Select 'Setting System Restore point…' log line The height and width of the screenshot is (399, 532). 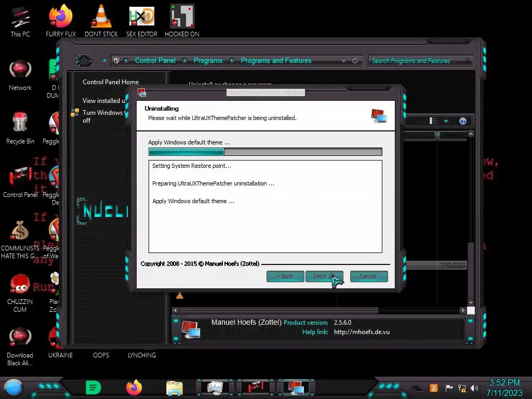point(192,166)
